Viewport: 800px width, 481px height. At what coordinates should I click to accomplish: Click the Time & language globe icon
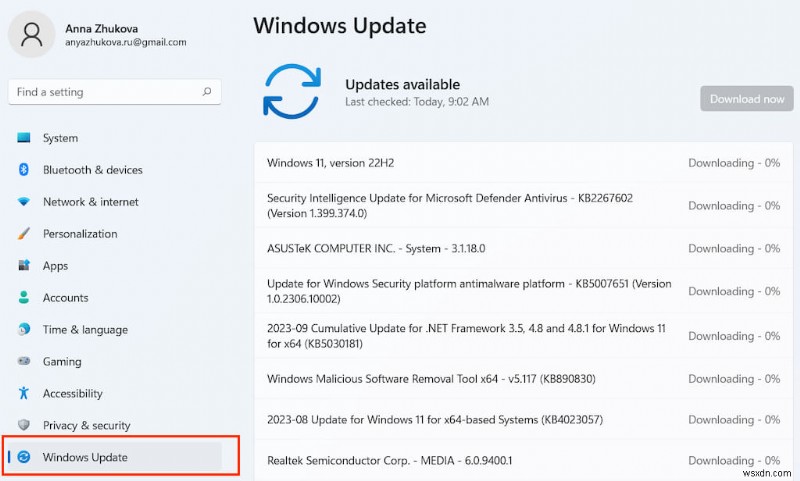23,330
